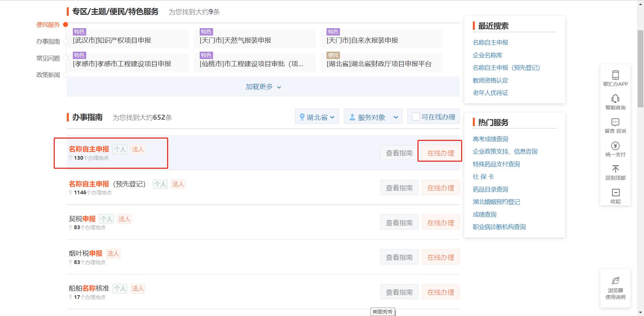The width and height of the screenshot is (644, 316).
Task: Expand the 服务对象 dropdown
Action: 373,116
